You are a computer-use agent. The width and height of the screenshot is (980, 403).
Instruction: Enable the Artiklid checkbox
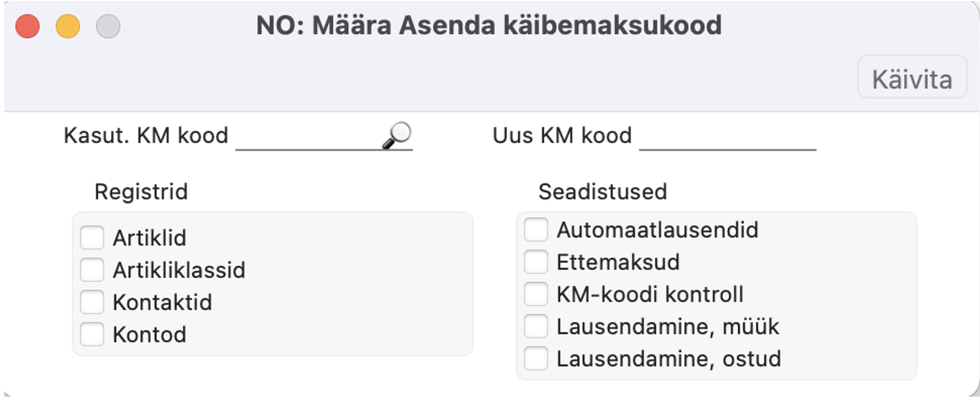[92, 238]
